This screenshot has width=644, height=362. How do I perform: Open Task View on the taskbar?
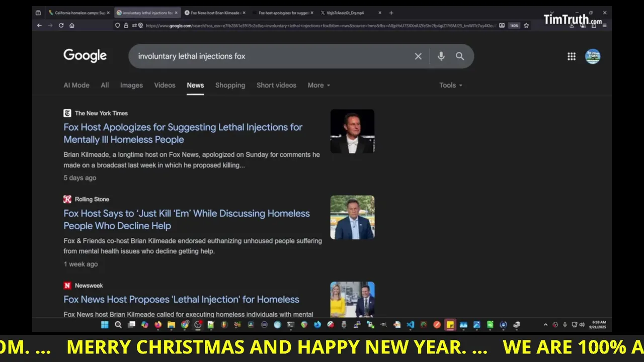(x=131, y=325)
